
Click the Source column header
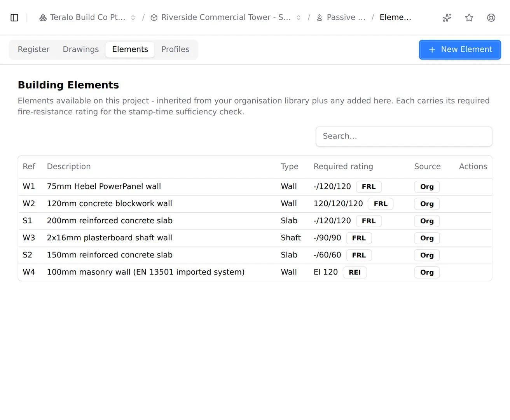427,166
